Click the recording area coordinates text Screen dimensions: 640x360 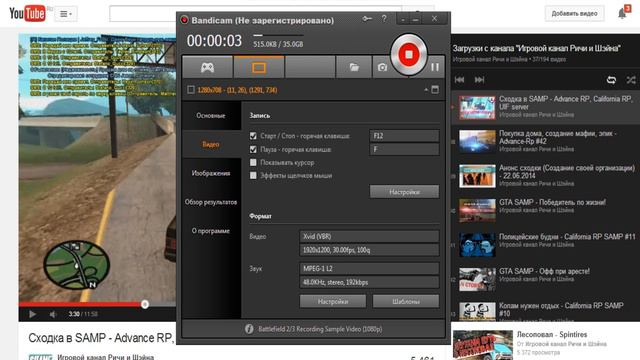237,90
